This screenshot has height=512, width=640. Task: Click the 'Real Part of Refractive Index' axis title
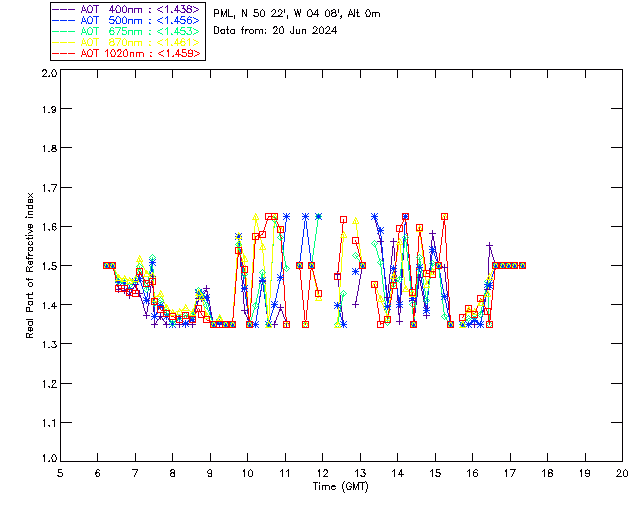pyautogui.click(x=31, y=266)
